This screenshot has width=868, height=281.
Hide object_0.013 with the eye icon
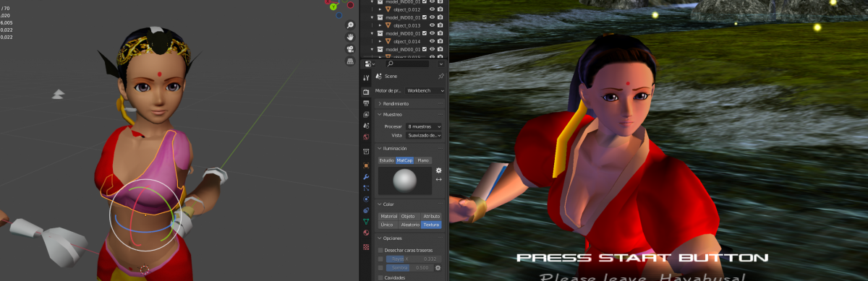tap(432, 25)
